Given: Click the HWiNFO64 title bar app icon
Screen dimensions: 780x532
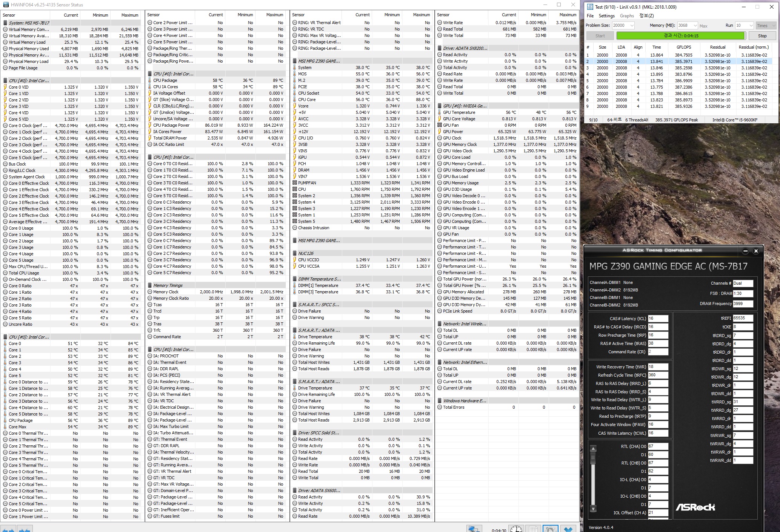Looking at the screenshot, I should point(5,5).
